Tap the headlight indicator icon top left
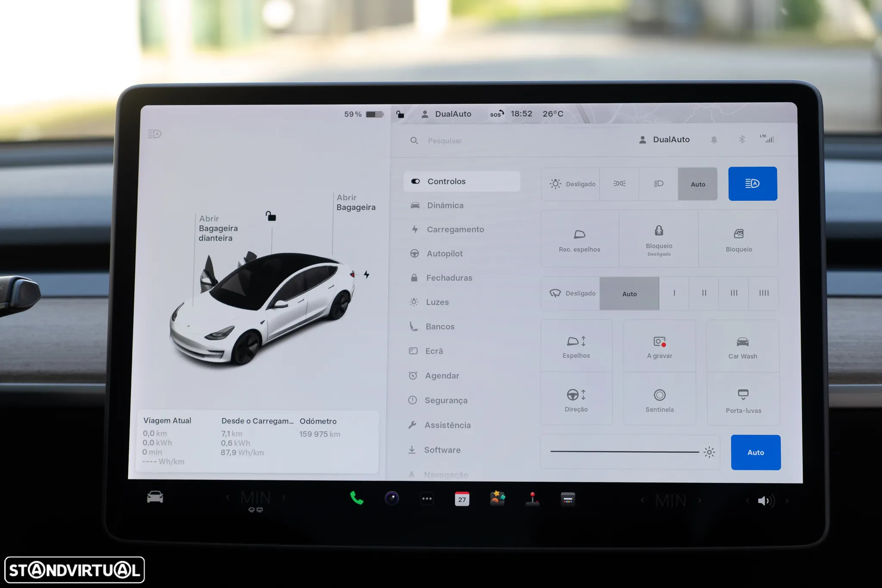 155,134
